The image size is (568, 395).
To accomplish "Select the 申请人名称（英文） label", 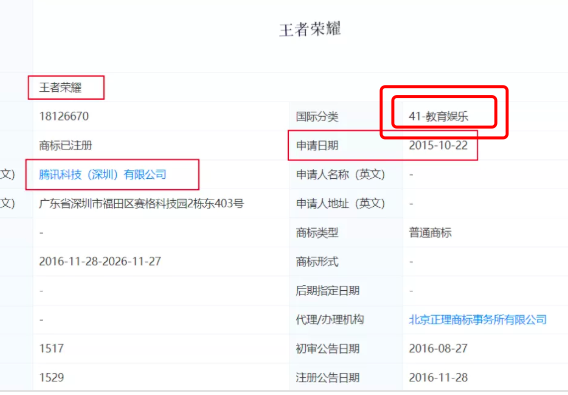I will click(340, 175).
